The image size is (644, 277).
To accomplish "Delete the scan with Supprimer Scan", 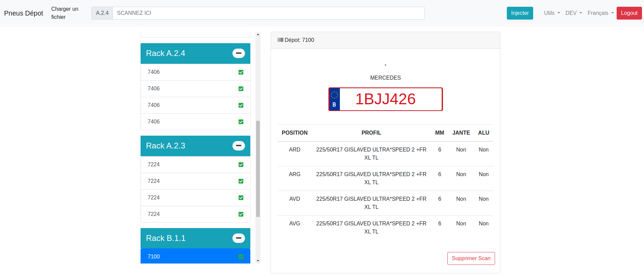I will (x=471, y=258).
